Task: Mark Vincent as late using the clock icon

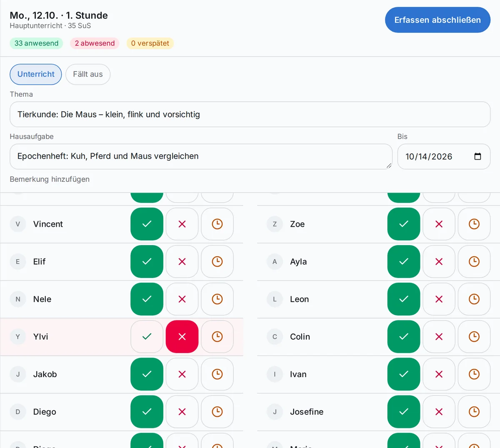Action: (x=217, y=224)
